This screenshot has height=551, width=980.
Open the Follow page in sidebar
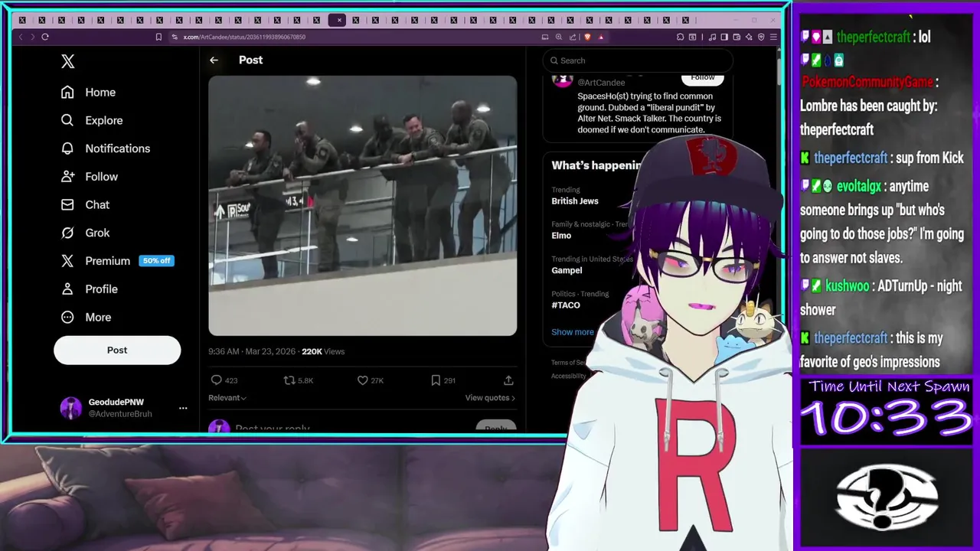[x=90, y=177]
